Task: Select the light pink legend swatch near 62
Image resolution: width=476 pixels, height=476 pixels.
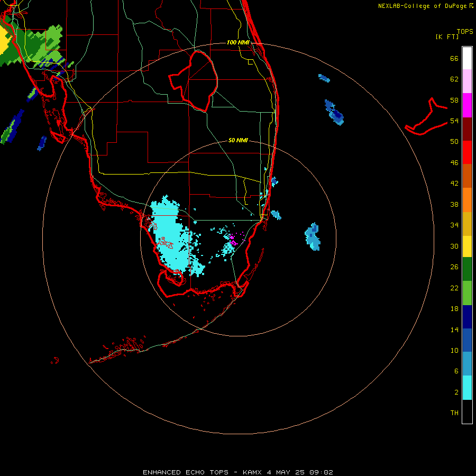Action: pos(467,81)
